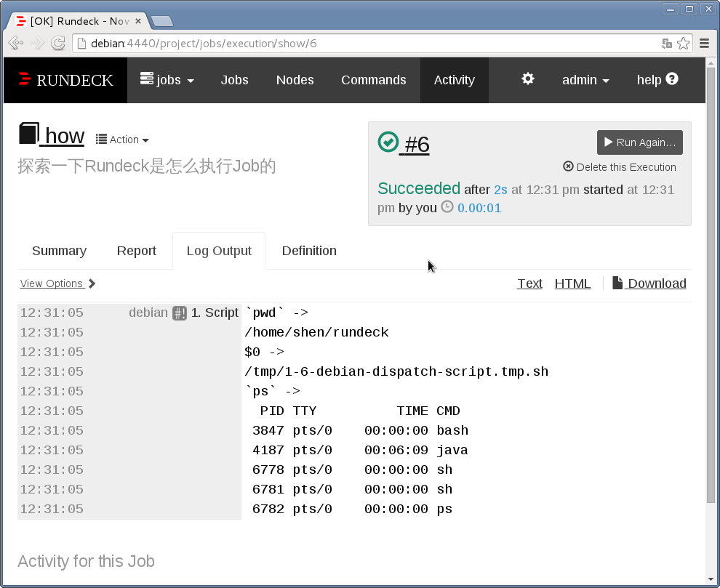
Task: Reload the page with refresh icon
Action: click(x=58, y=43)
